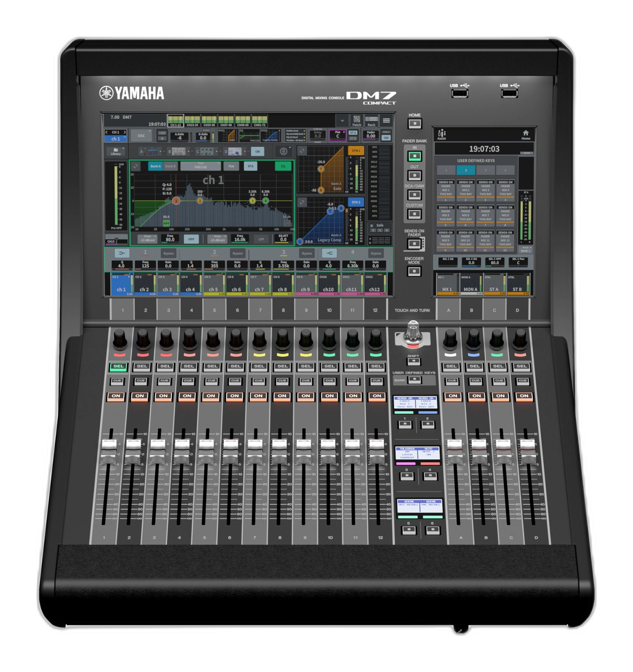Open the ch 1 channel name dropdown
Viewport: 633px width, 672px height.
pos(115,138)
